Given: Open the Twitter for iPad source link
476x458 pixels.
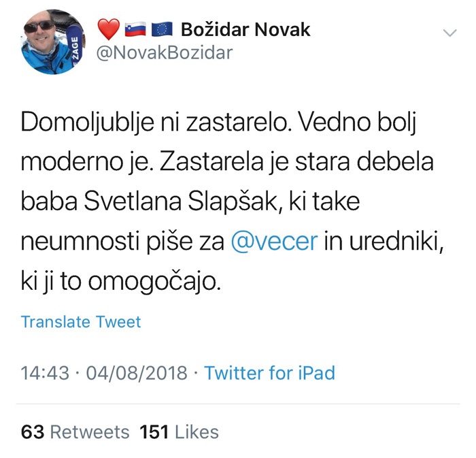Looking at the screenshot, I should tap(269, 373).
